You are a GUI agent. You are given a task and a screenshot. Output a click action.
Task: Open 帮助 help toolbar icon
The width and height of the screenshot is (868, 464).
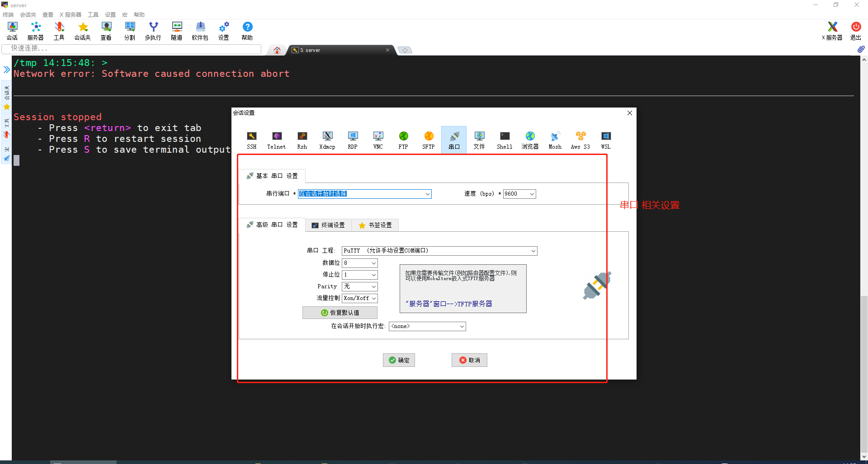point(247,31)
